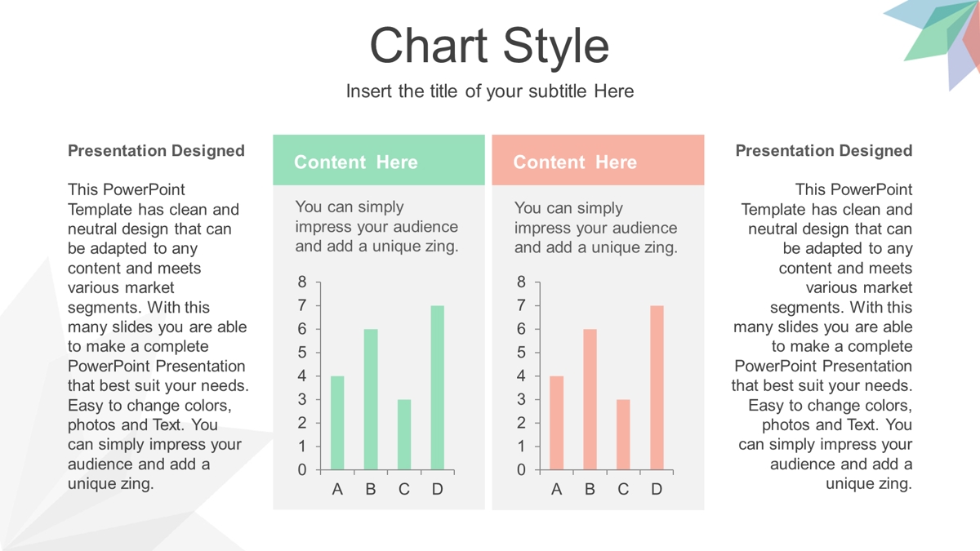The width and height of the screenshot is (980, 551).
Task: Click the description text in salmon card
Action: (x=596, y=227)
